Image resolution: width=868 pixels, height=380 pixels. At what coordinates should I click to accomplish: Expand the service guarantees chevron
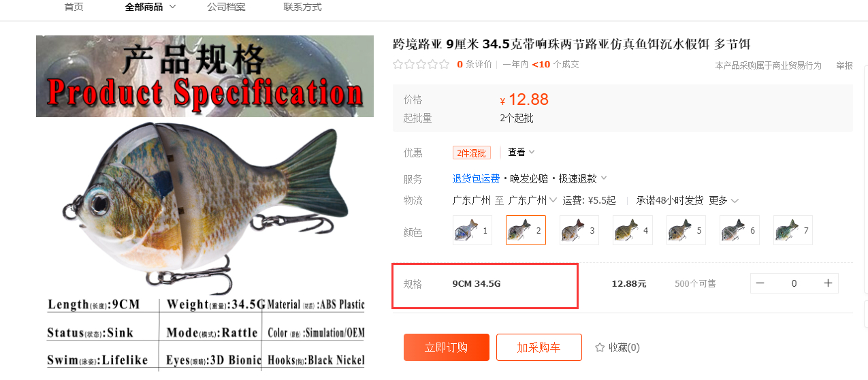(x=604, y=178)
